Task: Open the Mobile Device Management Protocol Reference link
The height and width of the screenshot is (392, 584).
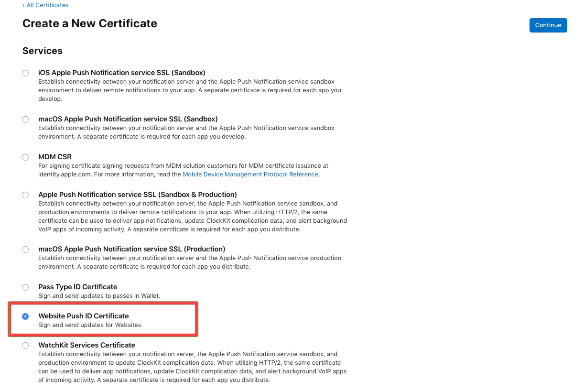Action: [x=250, y=174]
